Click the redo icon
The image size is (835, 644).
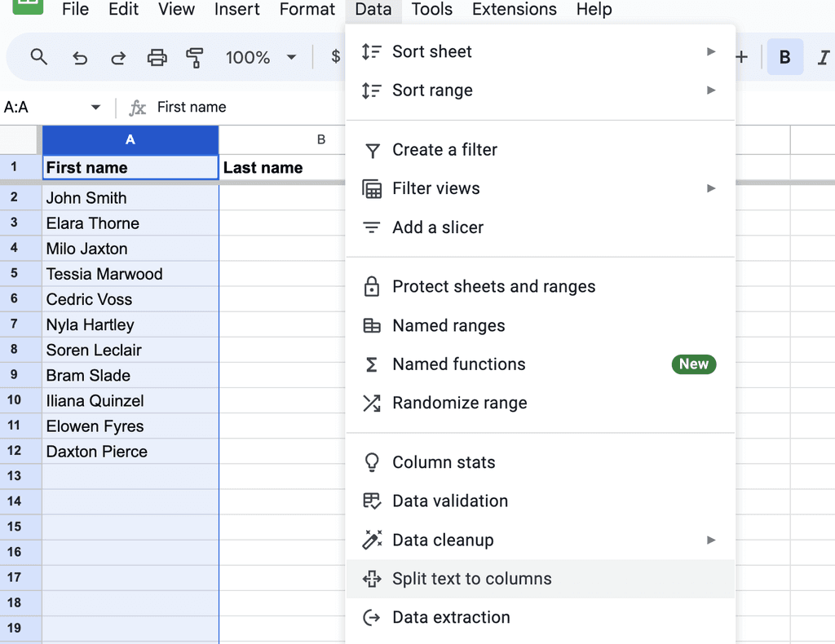tap(117, 57)
